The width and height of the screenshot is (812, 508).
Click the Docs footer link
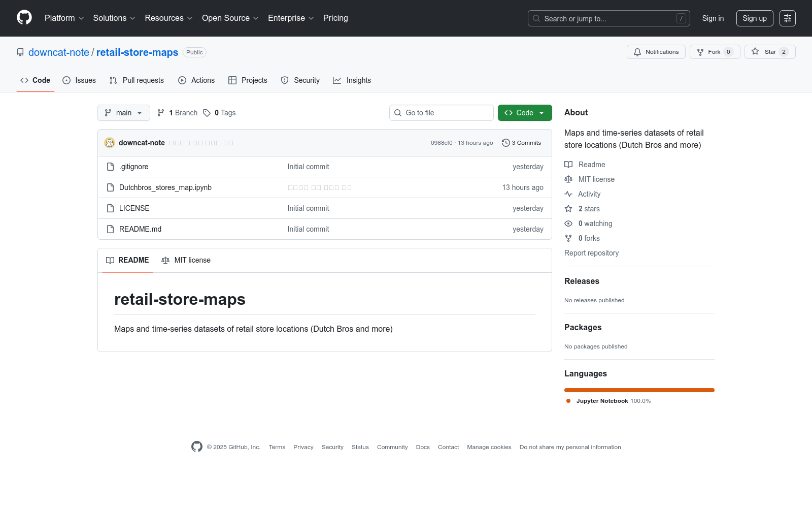click(423, 447)
